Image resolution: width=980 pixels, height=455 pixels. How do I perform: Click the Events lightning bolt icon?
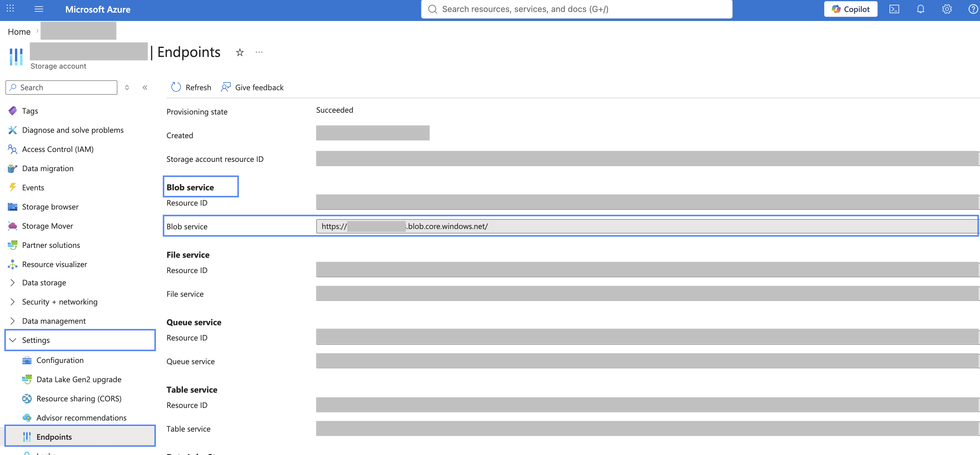coord(12,187)
